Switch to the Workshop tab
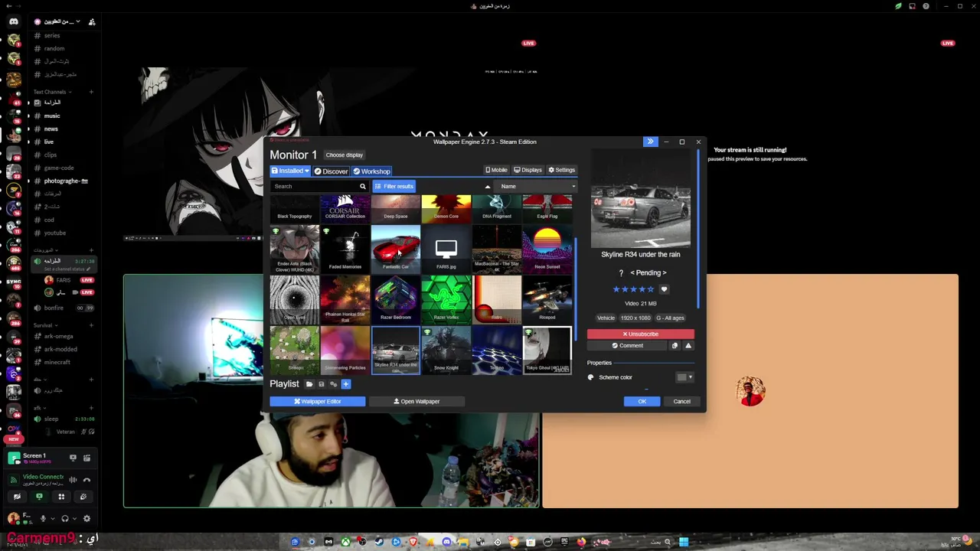The height and width of the screenshot is (551, 980). pyautogui.click(x=371, y=171)
